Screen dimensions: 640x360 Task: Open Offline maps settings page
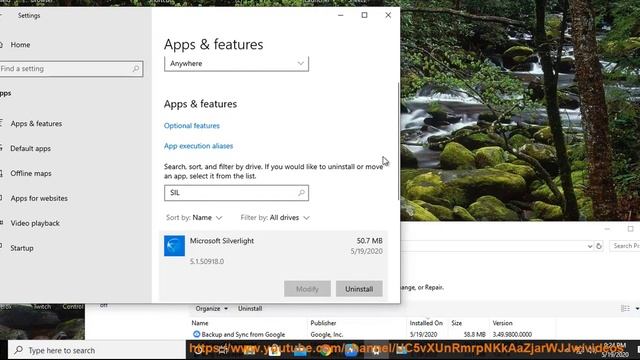pyautogui.click(x=31, y=173)
